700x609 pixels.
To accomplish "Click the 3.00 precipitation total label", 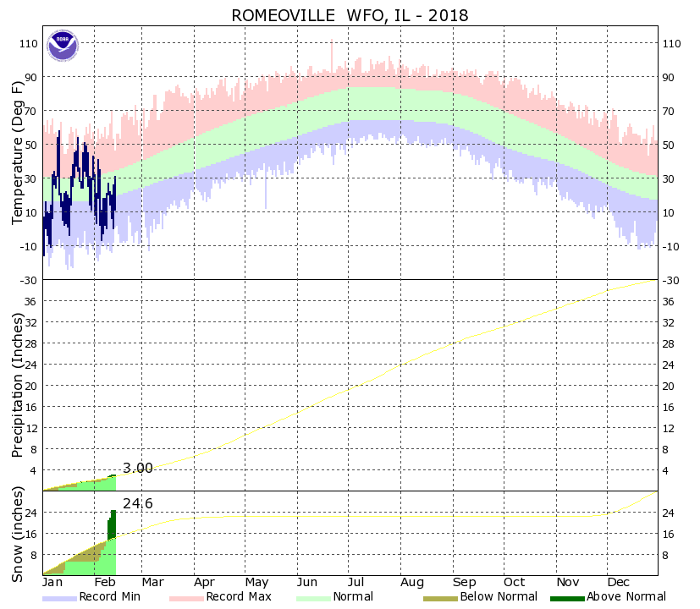I will (138, 468).
